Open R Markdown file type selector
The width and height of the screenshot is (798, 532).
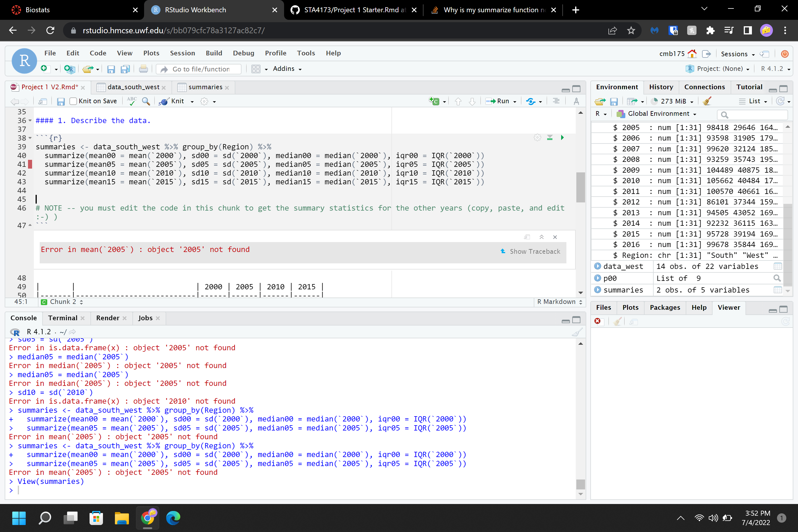[x=559, y=302]
